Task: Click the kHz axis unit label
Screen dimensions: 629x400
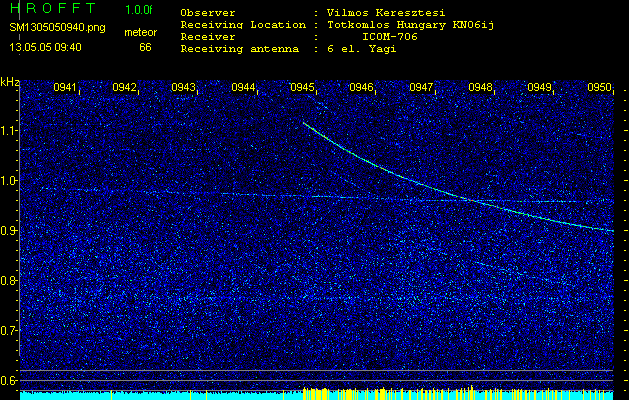Action: point(9,82)
